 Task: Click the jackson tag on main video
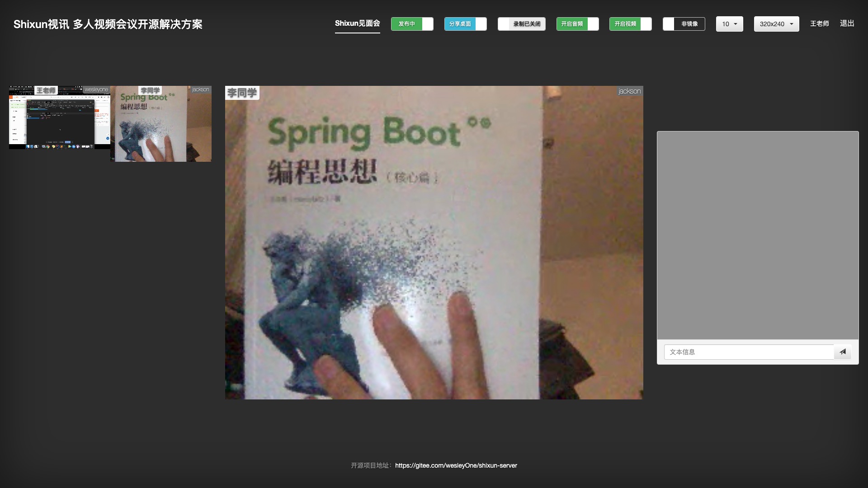629,91
